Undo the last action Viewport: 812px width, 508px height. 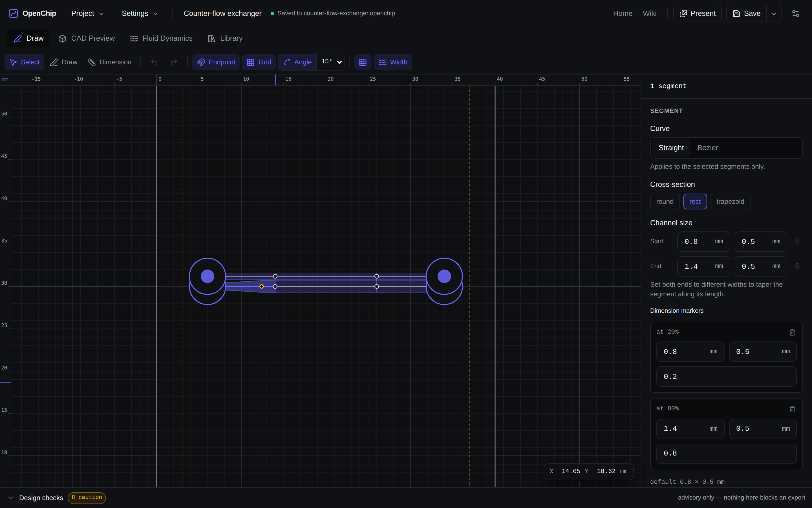[154, 62]
